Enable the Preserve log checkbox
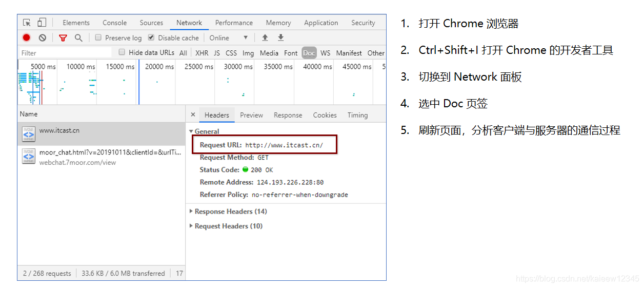The width and height of the screenshot is (644, 288). [x=98, y=37]
